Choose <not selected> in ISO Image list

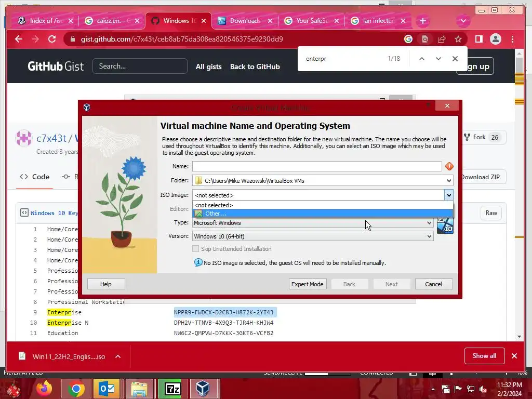[x=323, y=205]
